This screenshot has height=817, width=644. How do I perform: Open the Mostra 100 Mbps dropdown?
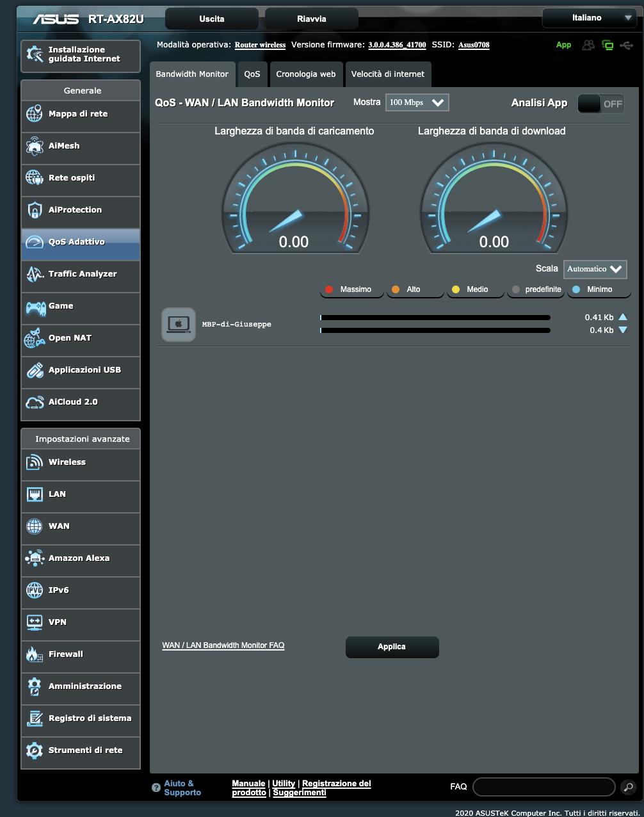coord(417,102)
